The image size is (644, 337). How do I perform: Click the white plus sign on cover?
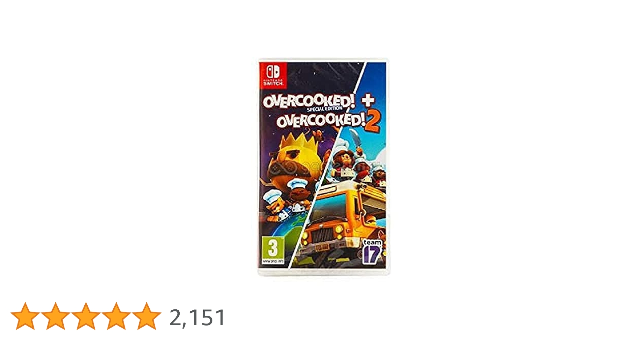(x=368, y=100)
